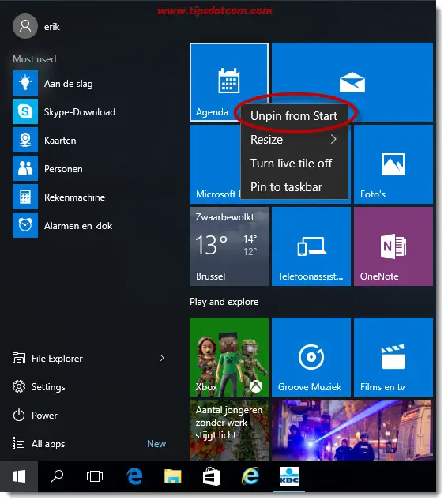Click the Skype-Download icon
The height and width of the screenshot is (504, 448).
[25, 111]
